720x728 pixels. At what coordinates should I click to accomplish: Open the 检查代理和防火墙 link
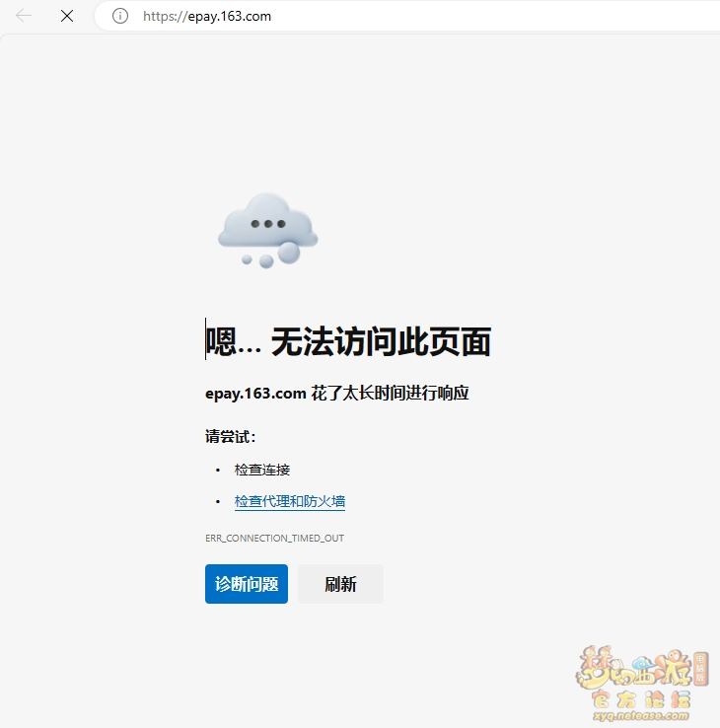coord(290,501)
